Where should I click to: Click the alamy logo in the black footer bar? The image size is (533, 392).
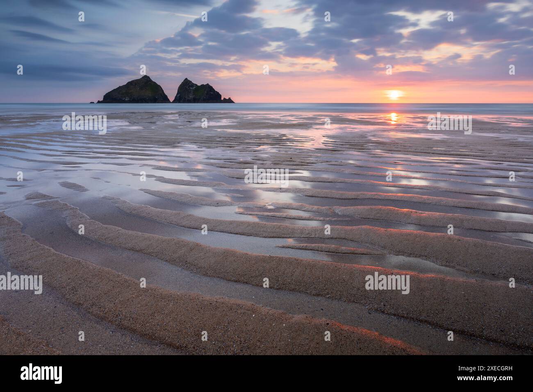click(41, 374)
